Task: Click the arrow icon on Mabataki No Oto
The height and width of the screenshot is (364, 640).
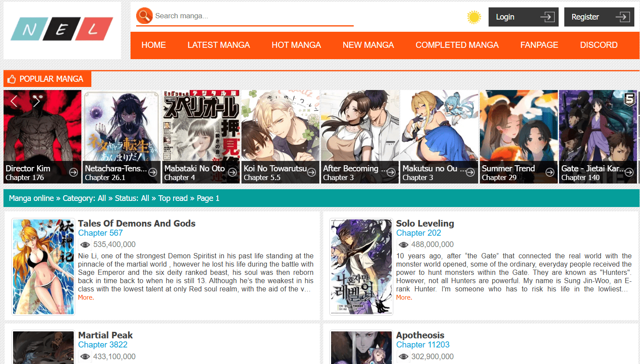Action: [x=232, y=172]
